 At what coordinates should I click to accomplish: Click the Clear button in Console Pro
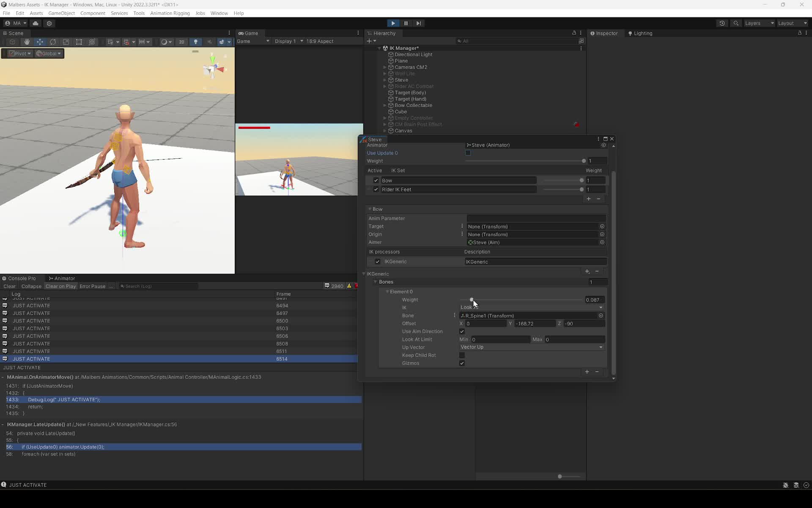point(9,286)
